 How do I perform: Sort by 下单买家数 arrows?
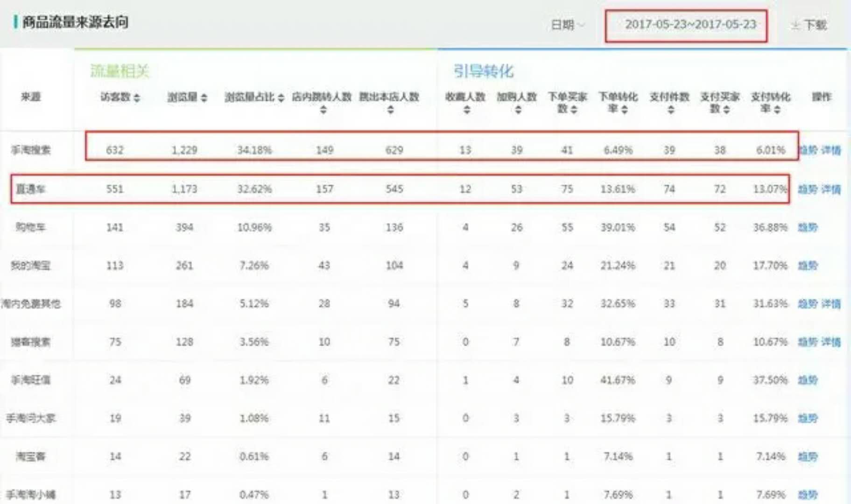point(574,109)
